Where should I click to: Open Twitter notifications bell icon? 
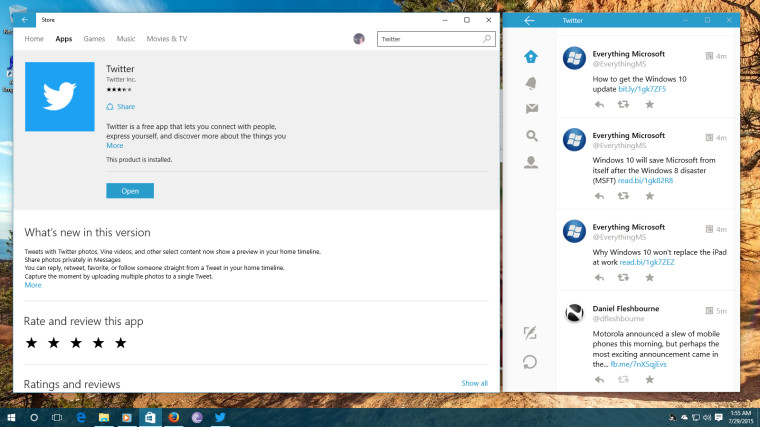pos(531,83)
